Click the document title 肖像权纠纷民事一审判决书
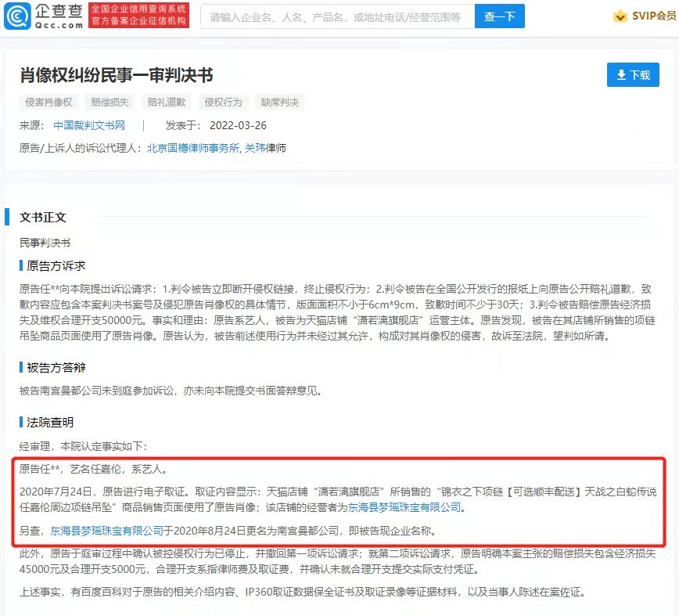Image resolution: width=679 pixels, height=616 pixels. [116, 75]
